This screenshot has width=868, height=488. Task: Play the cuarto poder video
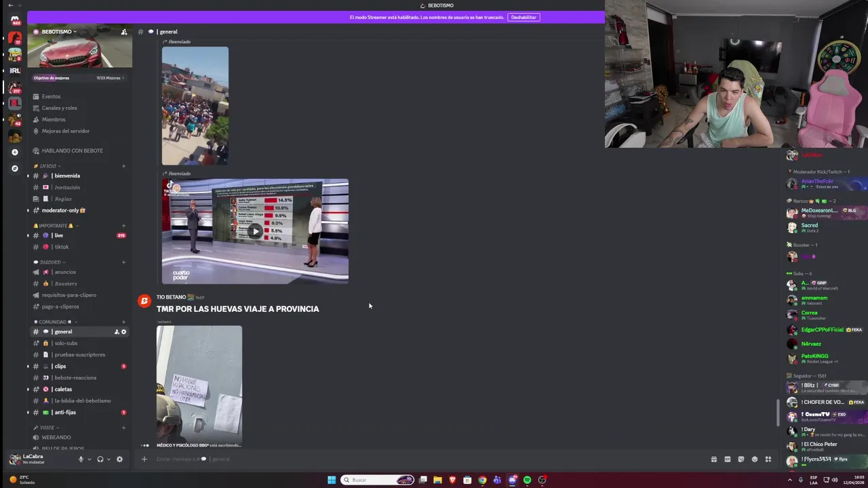click(255, 231)
